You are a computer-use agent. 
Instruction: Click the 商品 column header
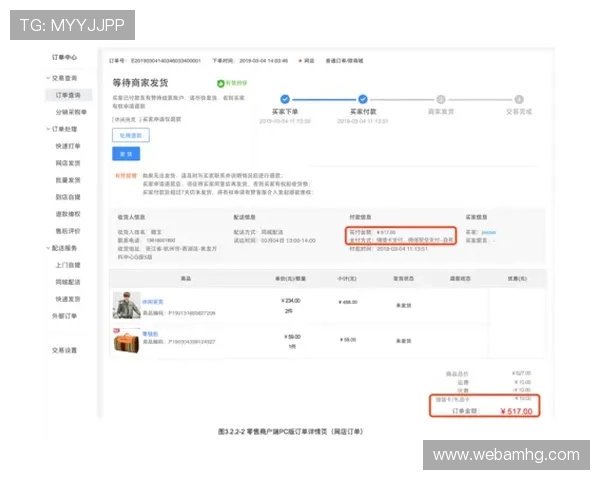186,278
